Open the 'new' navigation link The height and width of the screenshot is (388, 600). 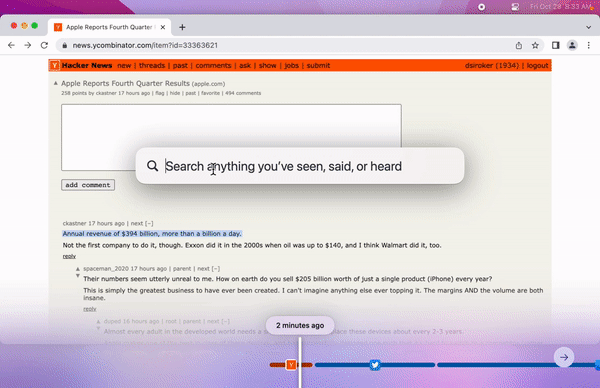tap(124, 65)
